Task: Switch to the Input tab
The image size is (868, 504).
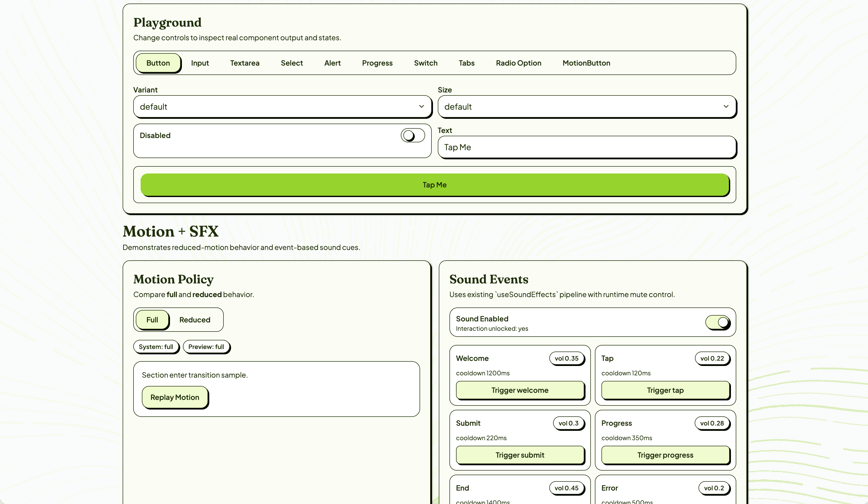Action: click(x=200, y=63)
